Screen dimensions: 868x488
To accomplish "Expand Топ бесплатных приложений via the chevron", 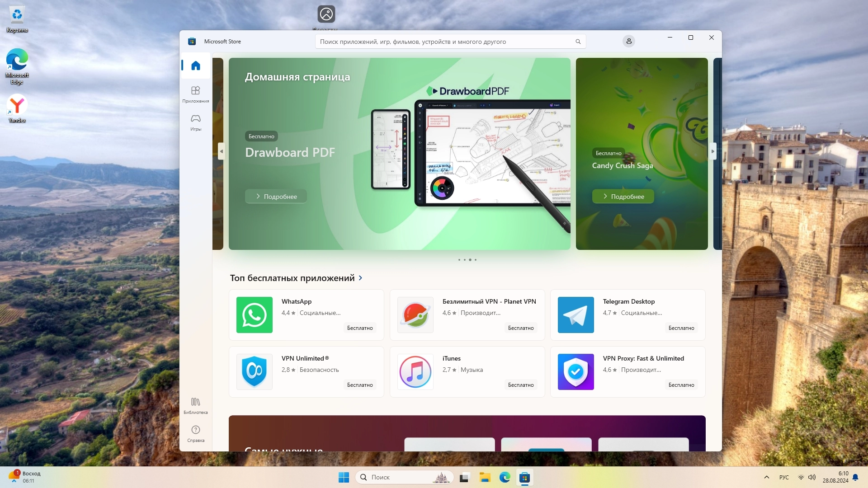I will click(x=360, y=278).
